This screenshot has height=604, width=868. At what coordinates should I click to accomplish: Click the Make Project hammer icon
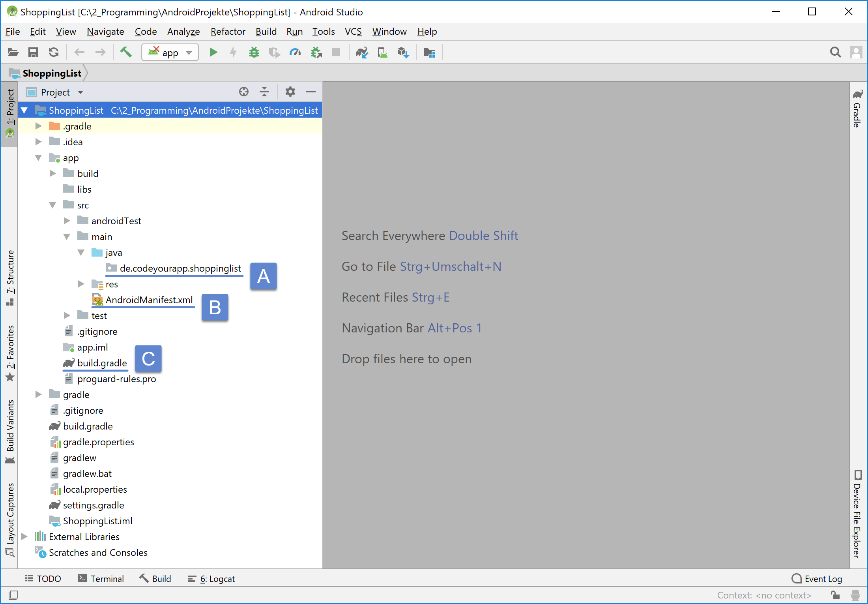(126, 52)
